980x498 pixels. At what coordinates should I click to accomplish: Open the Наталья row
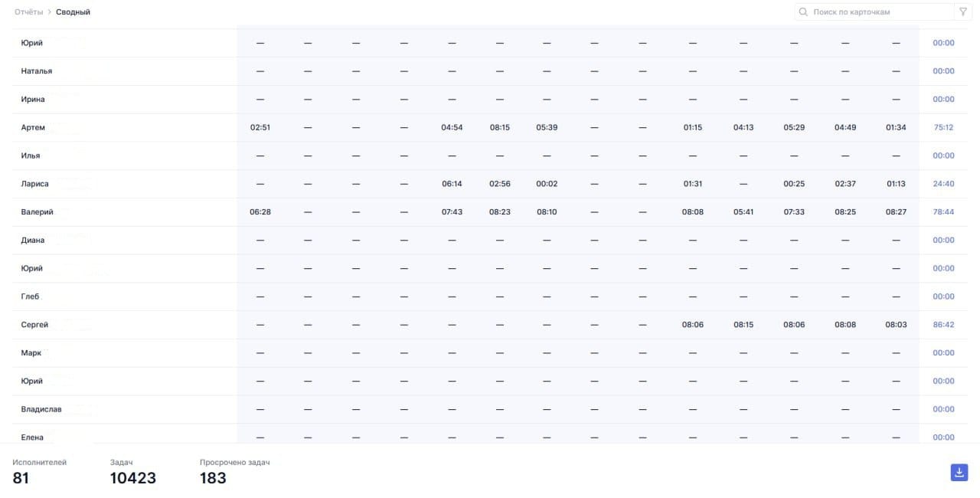point(37,71)
